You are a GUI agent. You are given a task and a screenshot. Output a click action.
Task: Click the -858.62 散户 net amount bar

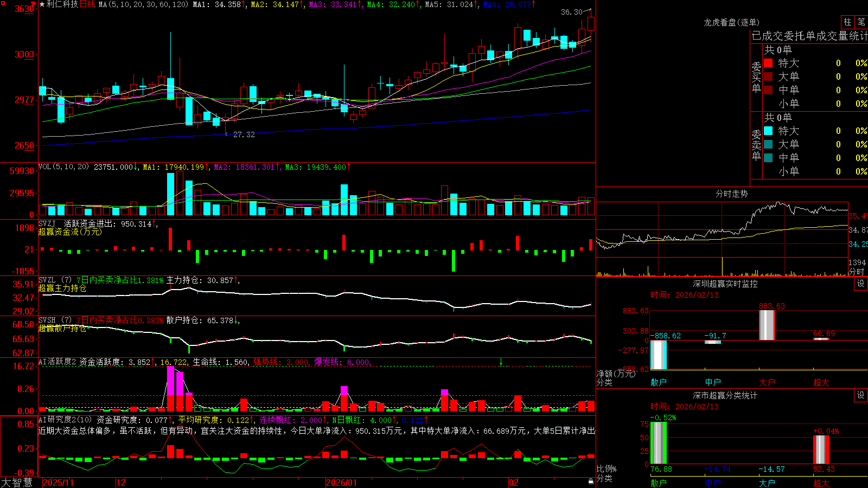click(x=659, y=355)
